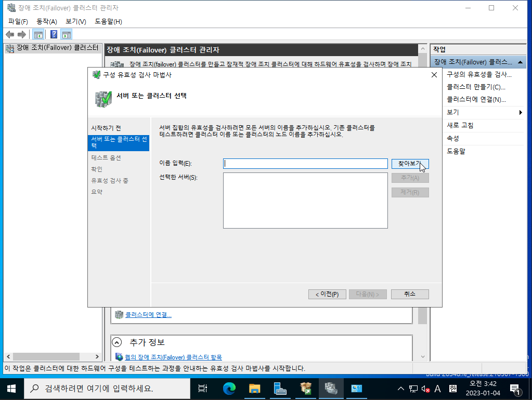Open the 보기(V) menu
The height and width of the screenshot is (400, 532).
75,21
